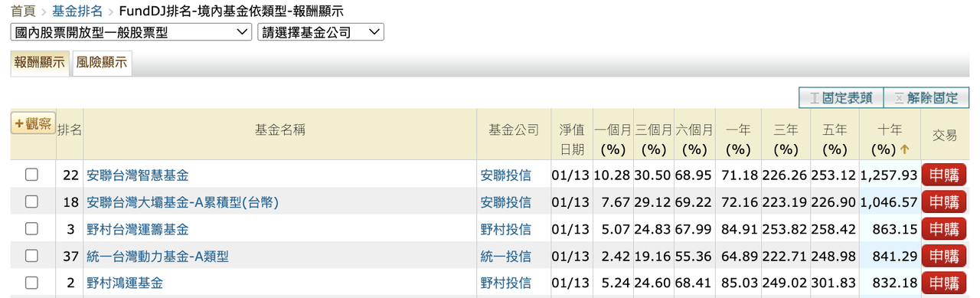Sort by 五年(%) column header
980x298 pixels.
tap(835, 139)
